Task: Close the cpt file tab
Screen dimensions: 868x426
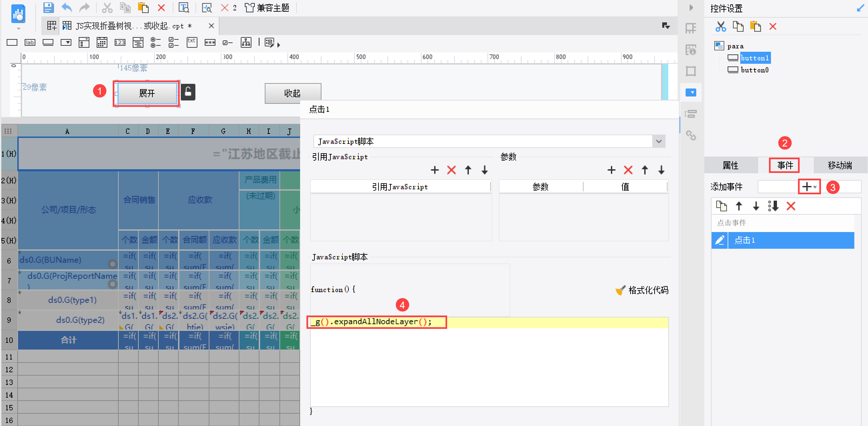Action: click(211, 26)
